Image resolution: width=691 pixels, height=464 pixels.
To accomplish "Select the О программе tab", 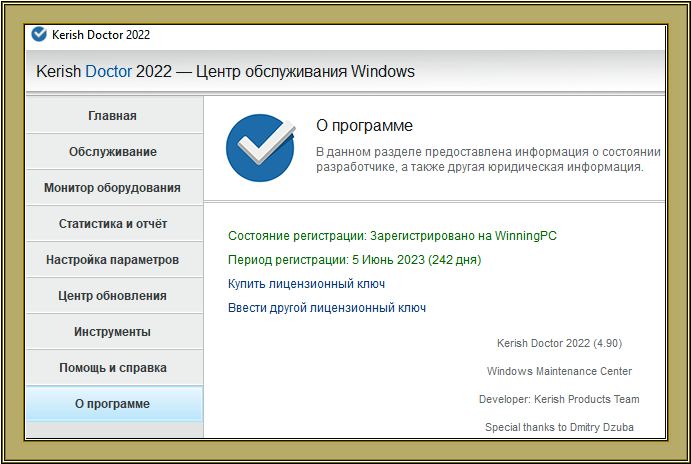I will [114, 404].
